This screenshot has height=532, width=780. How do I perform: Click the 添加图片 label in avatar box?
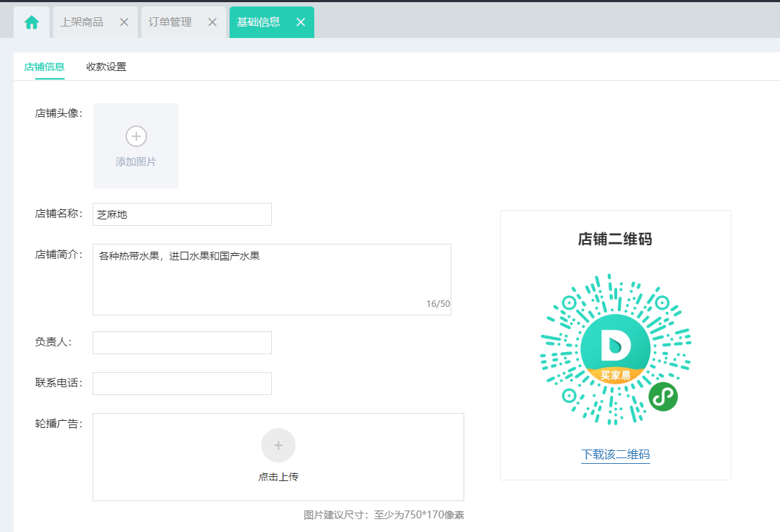136,161
